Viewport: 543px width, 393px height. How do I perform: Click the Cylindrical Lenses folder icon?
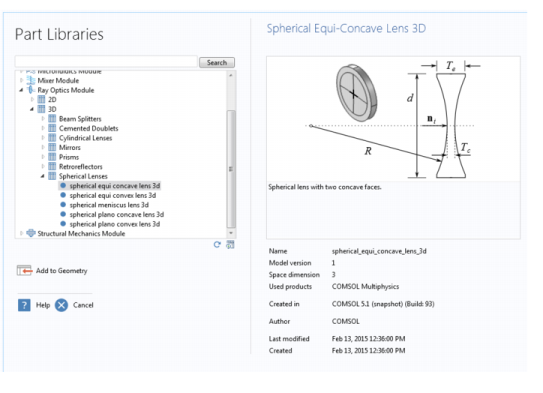52,138
